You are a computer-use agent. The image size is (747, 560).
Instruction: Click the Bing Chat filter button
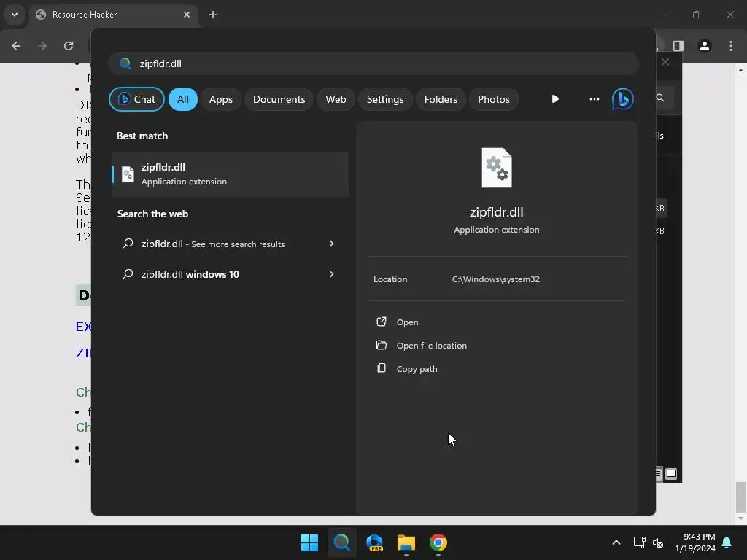[x=136, y=99]
